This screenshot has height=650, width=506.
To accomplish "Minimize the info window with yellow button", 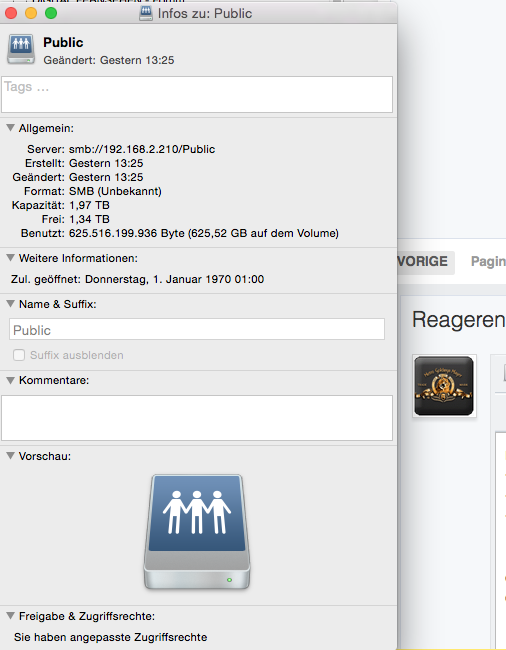I will click(x=31, y=13).
